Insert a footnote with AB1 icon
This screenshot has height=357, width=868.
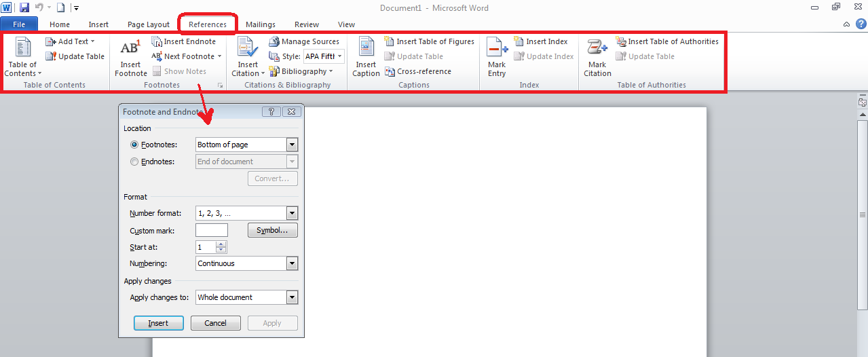[130, 57]
